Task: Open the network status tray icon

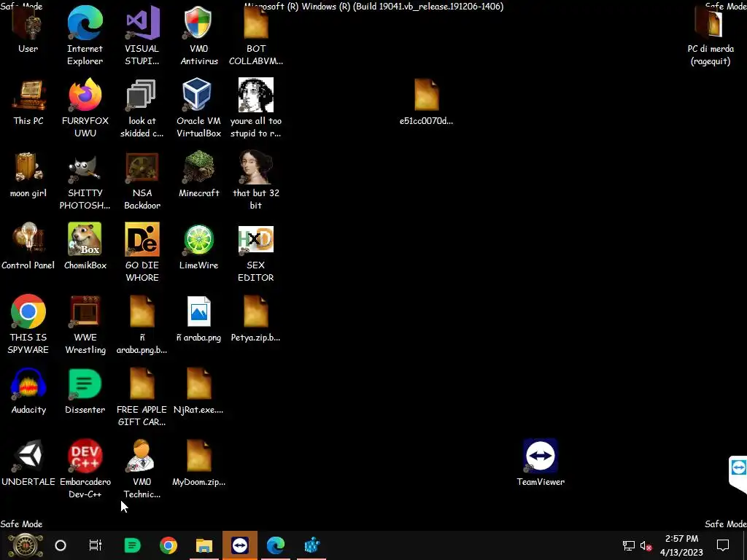Action: click(x=628, y=545)
